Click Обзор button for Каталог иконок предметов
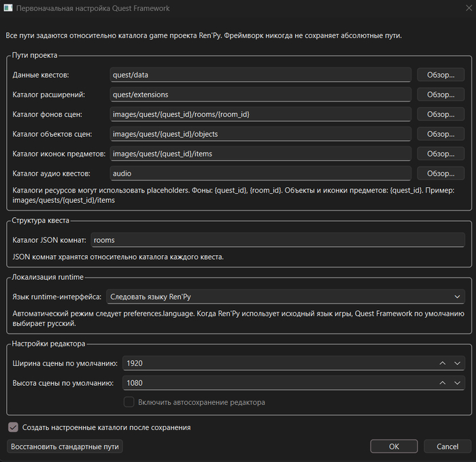Screen dimensions: 476x462 [x=441, y=154]
